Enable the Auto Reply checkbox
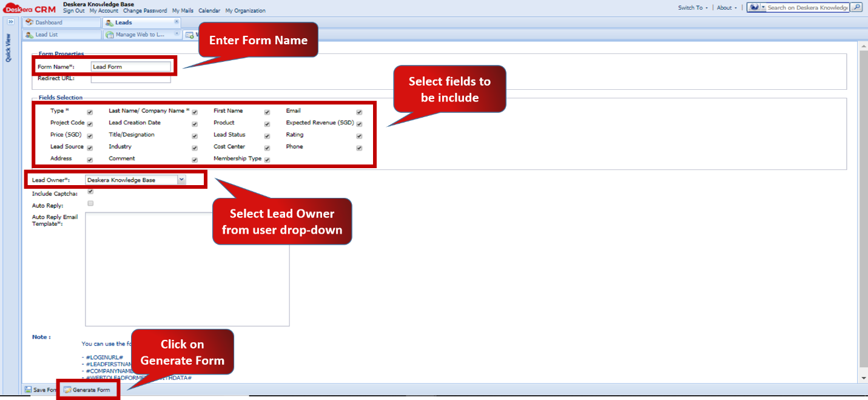Viewport: 868px width, 400px height. coord(90,203)
